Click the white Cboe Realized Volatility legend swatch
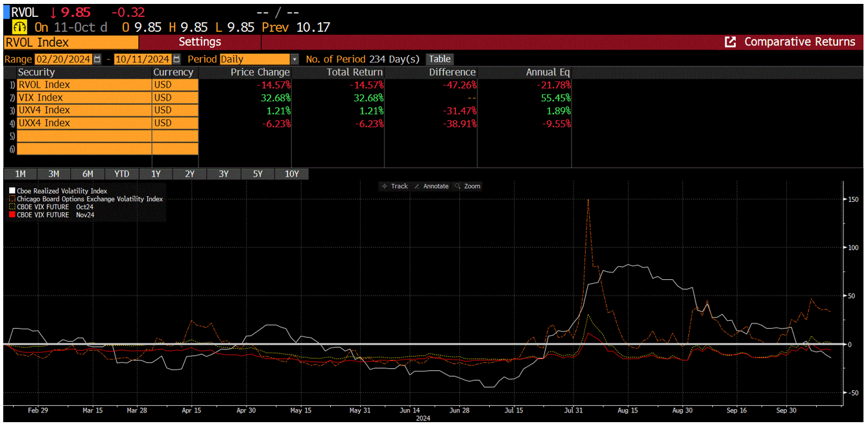 [12, 192]
